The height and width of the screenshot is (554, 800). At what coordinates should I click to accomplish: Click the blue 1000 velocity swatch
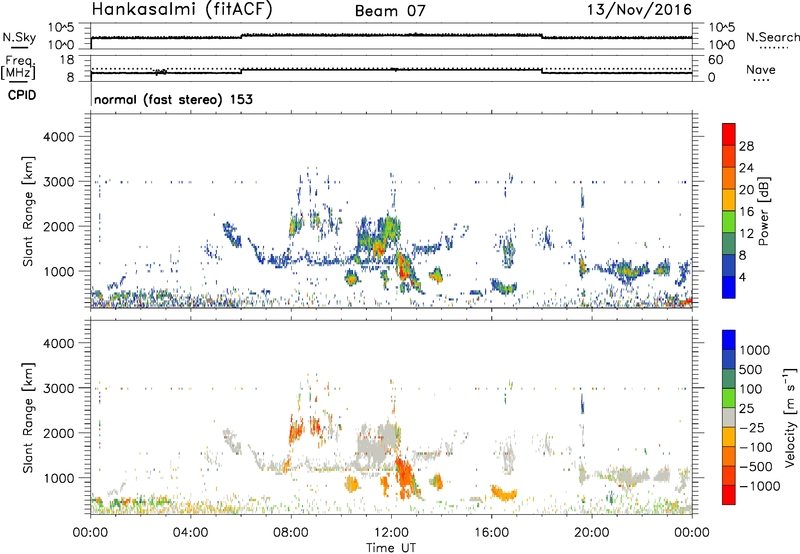[729, 340]
